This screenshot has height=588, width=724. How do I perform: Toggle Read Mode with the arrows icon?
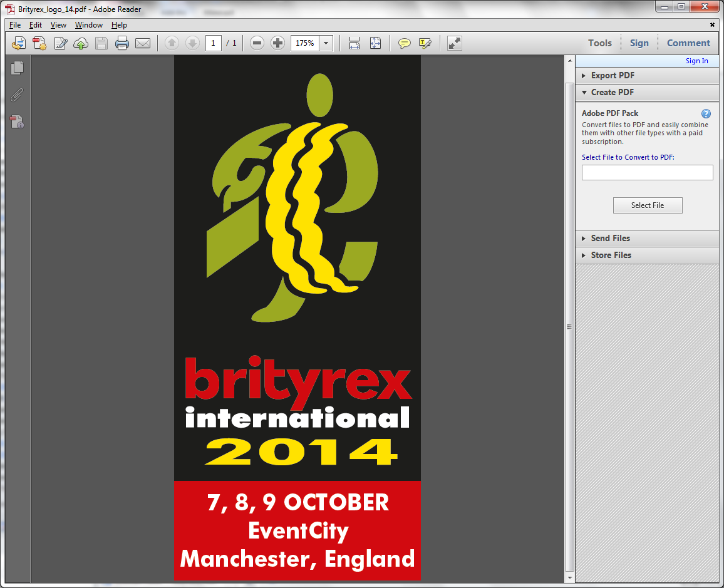tap(453, 43)
